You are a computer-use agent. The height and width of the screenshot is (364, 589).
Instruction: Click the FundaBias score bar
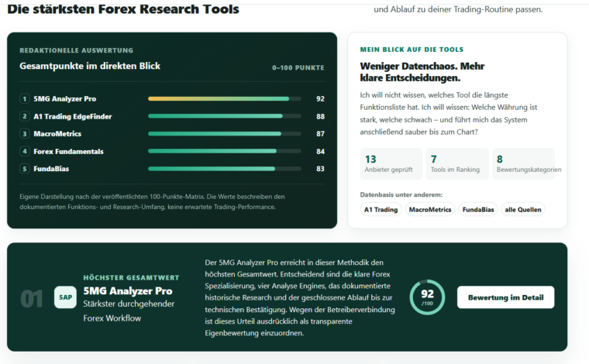click(x=224, y=169)
